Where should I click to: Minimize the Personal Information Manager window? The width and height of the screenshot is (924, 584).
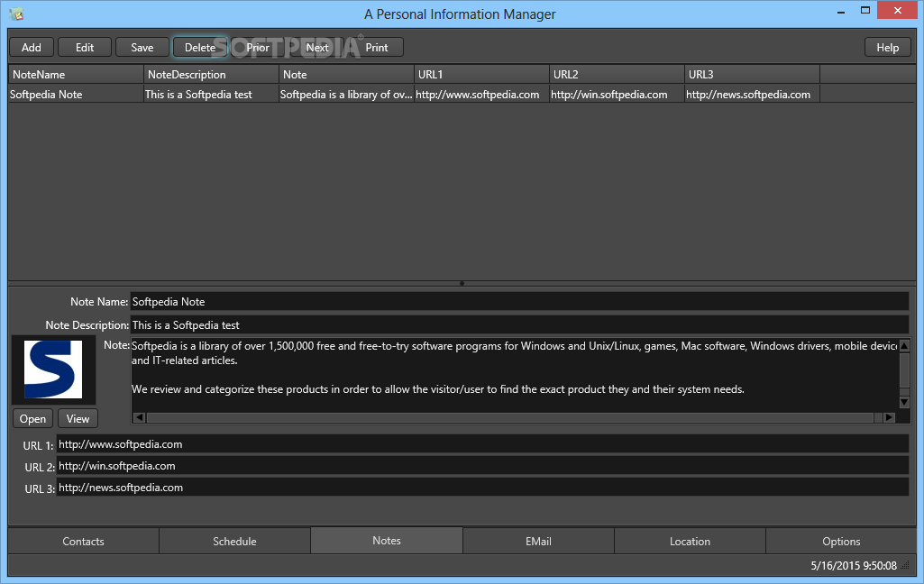click(841, 11)
